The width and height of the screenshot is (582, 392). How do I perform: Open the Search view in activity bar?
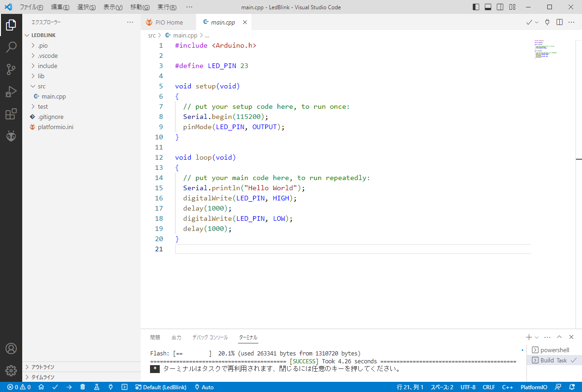tap(11, 47)
